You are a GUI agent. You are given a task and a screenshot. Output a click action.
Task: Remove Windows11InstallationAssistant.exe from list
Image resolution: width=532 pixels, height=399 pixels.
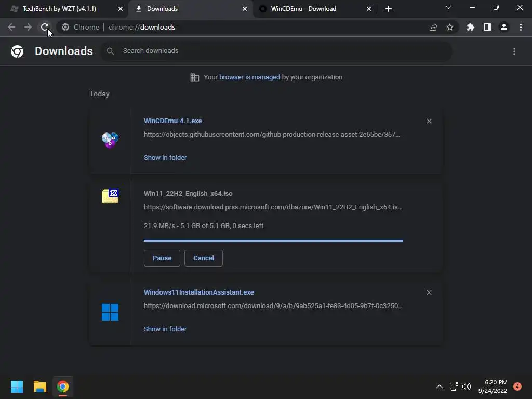pyautogui.click(x=429, y=292)
